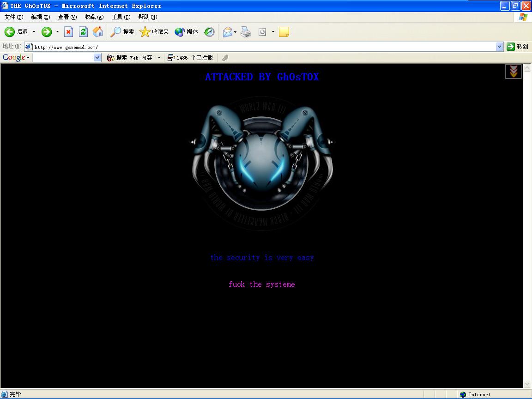The image size is (532, 399).
Task: Open the Edit (编辑) menu
Action: 40,17
